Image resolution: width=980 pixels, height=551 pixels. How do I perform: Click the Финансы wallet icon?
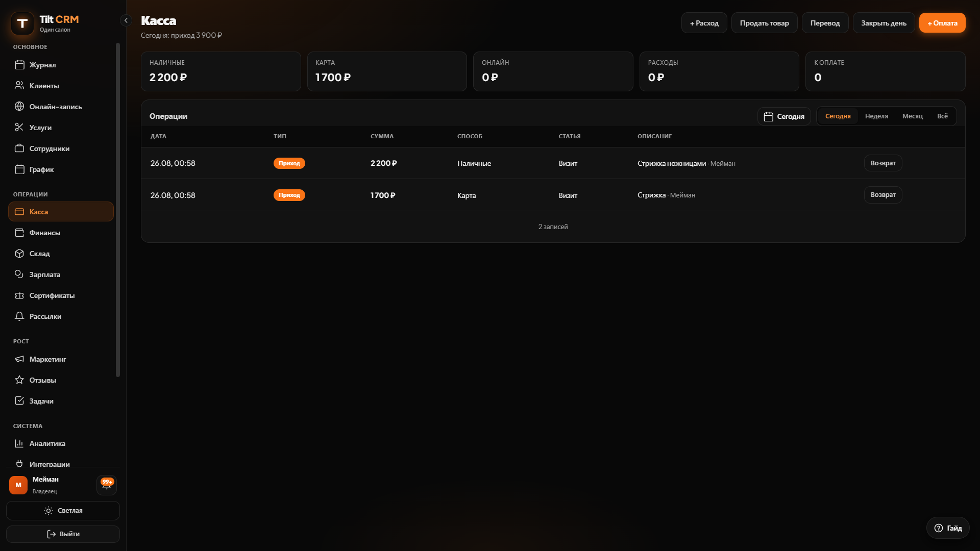click(19, 233)
